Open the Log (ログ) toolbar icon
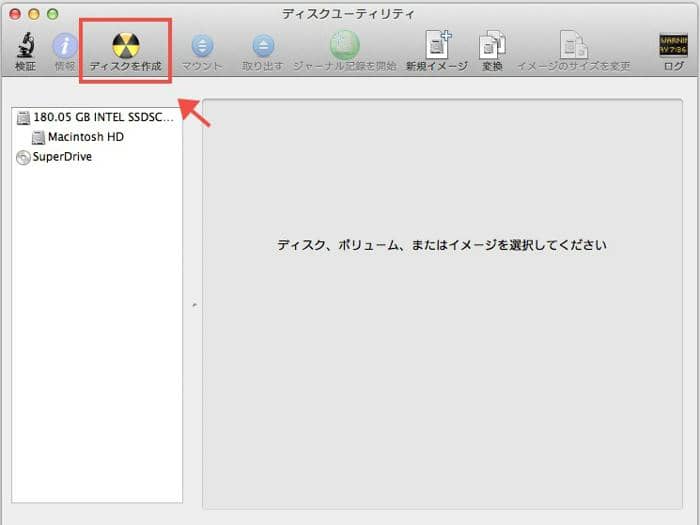Screen dimensions: 700x525 (673, 45)
